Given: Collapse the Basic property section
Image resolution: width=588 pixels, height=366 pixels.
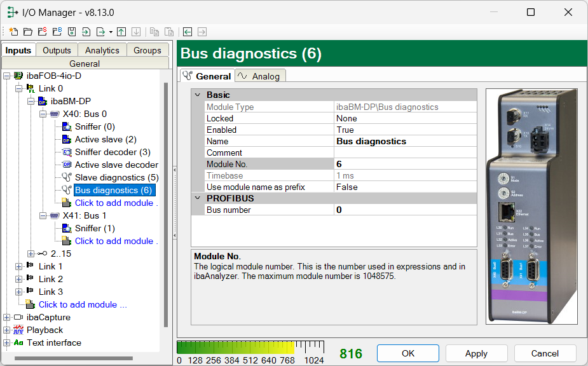Looking at the screenshot, I should tap(198, 95).
